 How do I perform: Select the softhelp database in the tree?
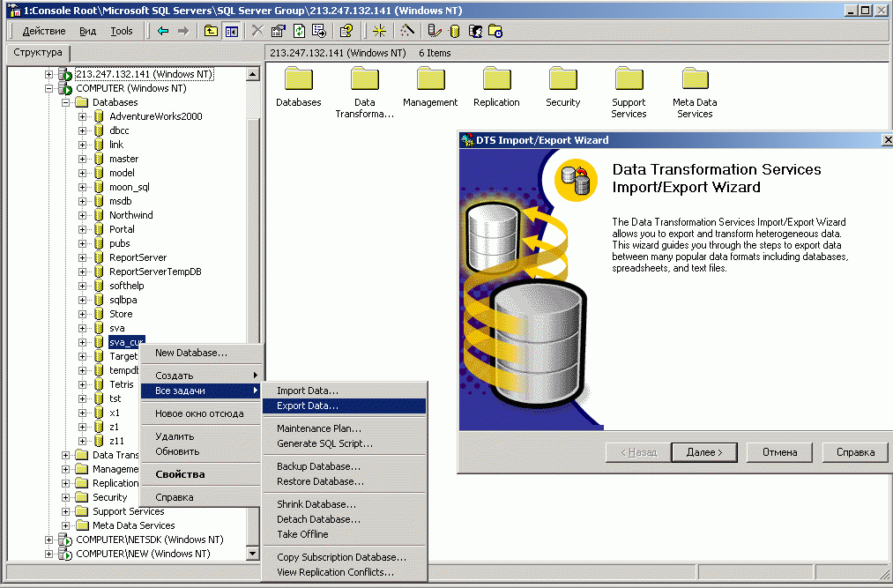tap(126, 286)
